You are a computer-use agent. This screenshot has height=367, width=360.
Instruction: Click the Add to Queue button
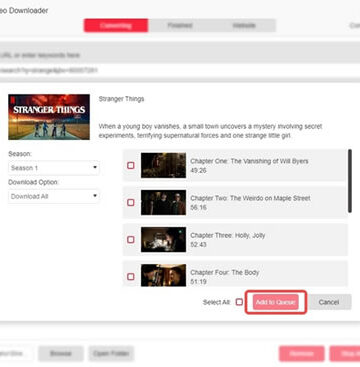pyautogui.click(x=275, y=302)
